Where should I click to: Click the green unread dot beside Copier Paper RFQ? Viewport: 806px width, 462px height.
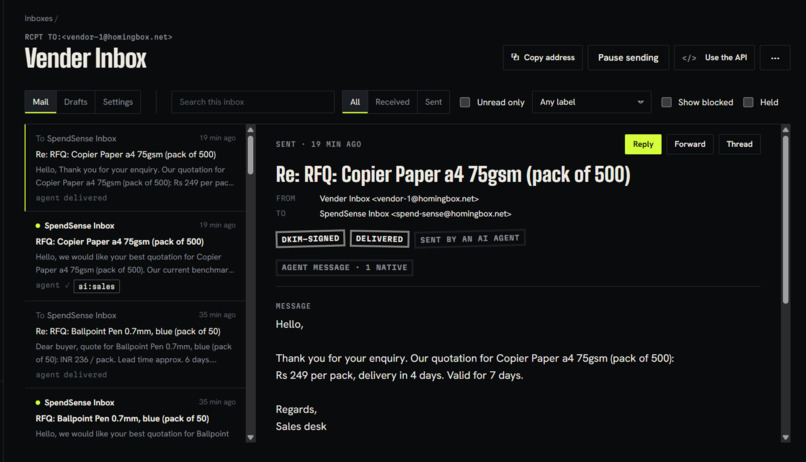pos(38,226)
